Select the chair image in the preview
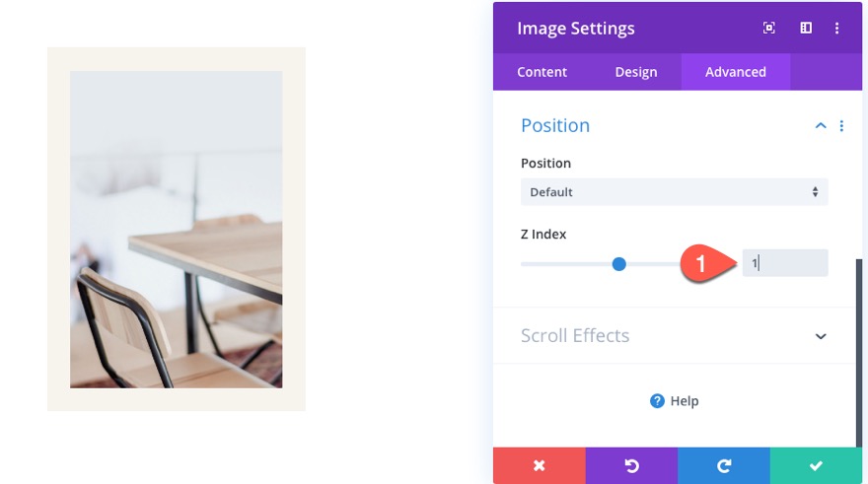The width and height of the screenshot is (868, 484). pyautogui.click(x=176, y=229)
